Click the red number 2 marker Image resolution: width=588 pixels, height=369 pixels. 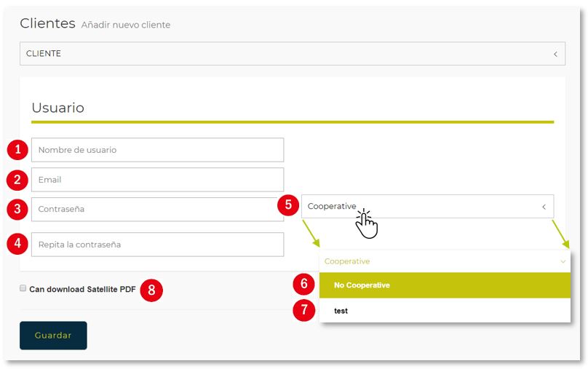pyautogui.click(x=17, y=180)
